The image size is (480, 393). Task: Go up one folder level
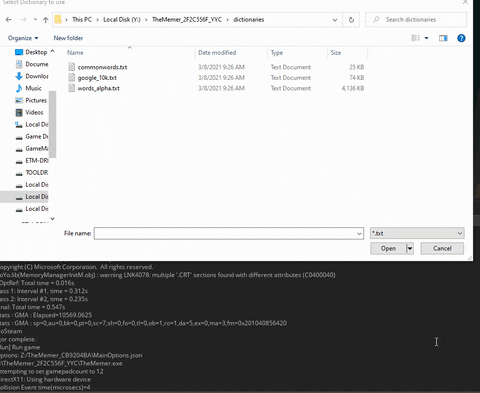point(46,20)
